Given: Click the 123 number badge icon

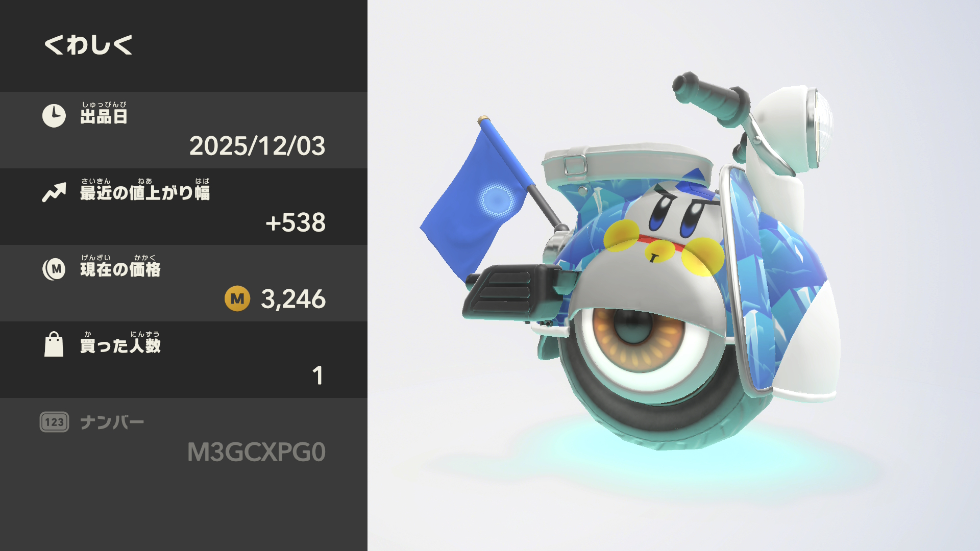Looking at the screenshot, I should pos(54,422).
